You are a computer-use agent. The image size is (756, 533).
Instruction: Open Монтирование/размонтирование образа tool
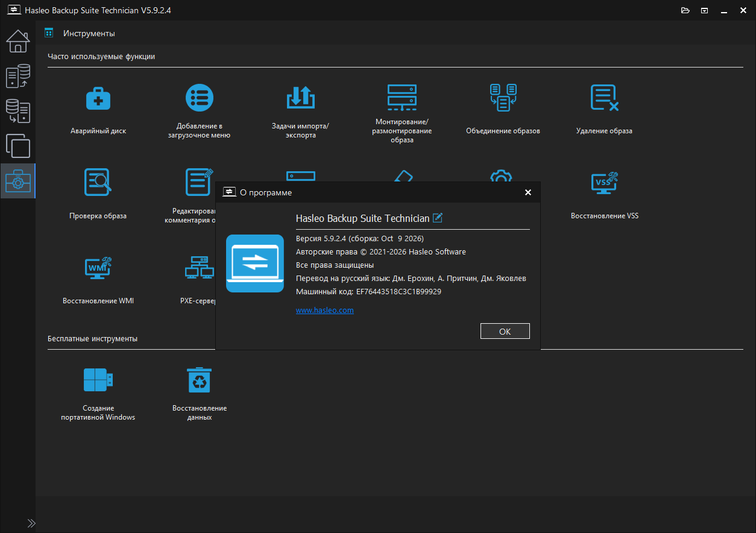point(402,114)
